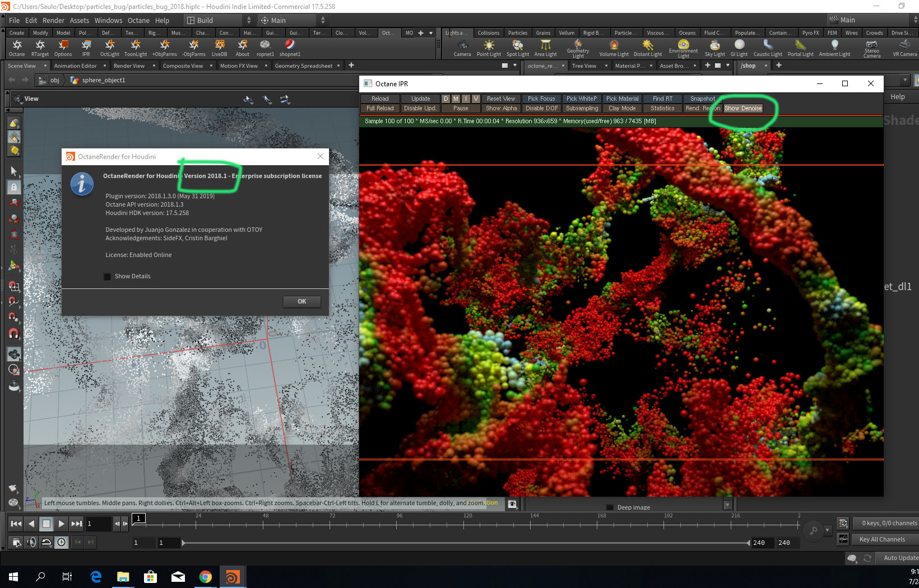The width and height of the screenshot is (919, 588).
Task: Create an Area Light
Action: [546, 48]
